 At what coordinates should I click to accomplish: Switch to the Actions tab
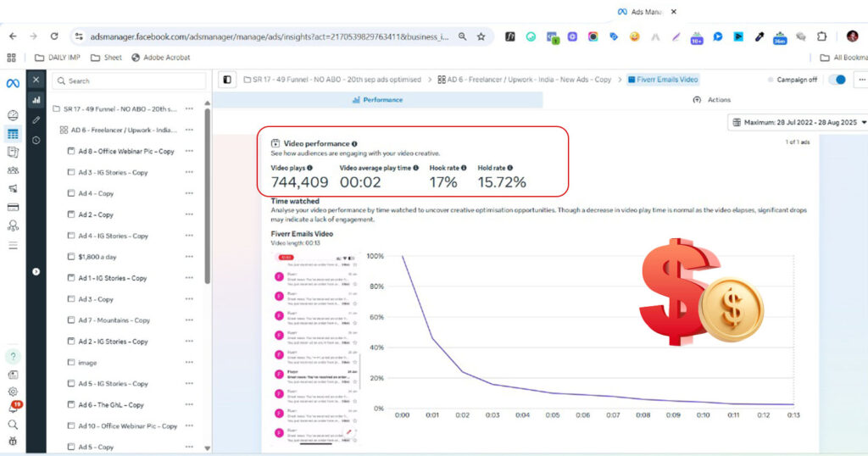pos(712,100)
